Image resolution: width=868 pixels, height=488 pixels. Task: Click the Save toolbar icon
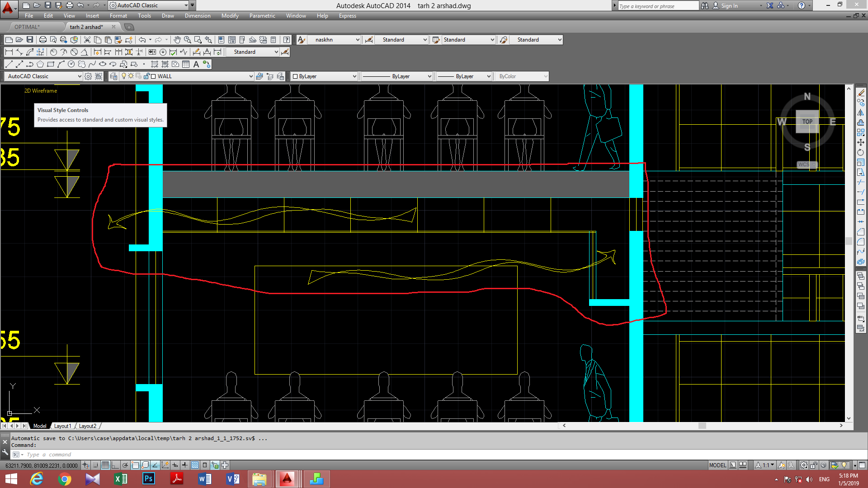[x=30, y=40]
